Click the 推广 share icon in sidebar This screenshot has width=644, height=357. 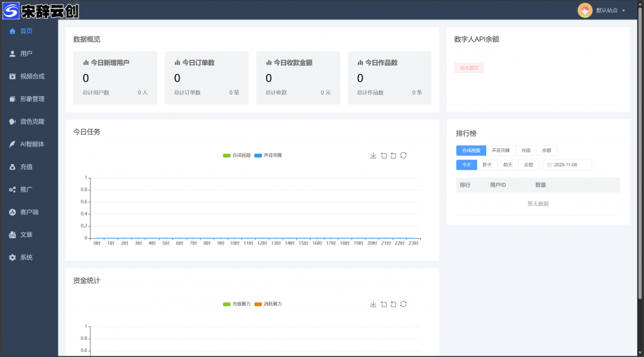tap(13, 189)
